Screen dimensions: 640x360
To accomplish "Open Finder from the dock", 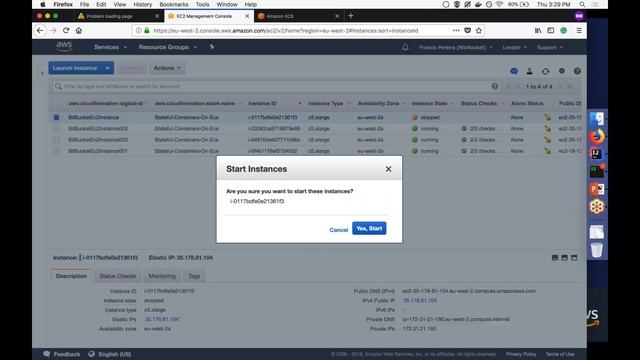I will click(597, 118).
